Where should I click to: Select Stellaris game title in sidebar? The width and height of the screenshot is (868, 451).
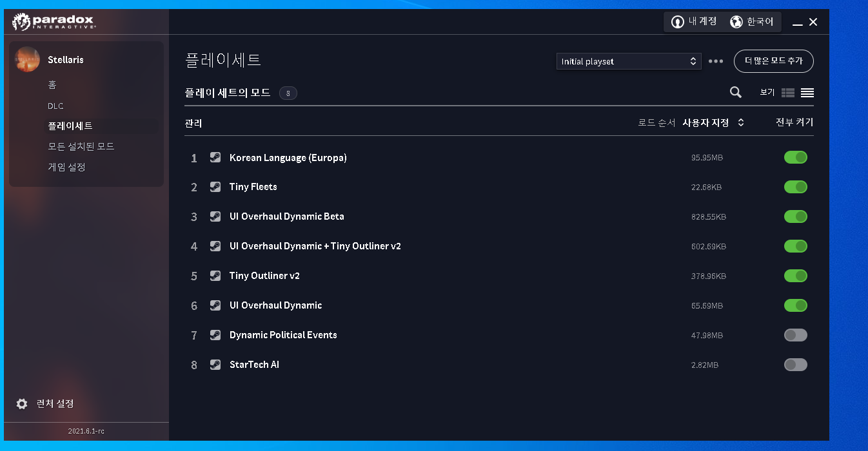[x=66, y=60]
